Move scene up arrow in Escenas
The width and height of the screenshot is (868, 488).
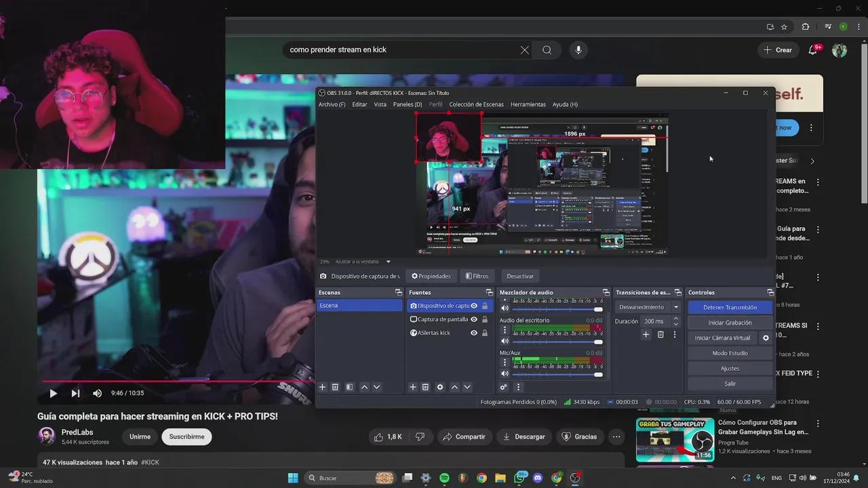pos(364,387)
